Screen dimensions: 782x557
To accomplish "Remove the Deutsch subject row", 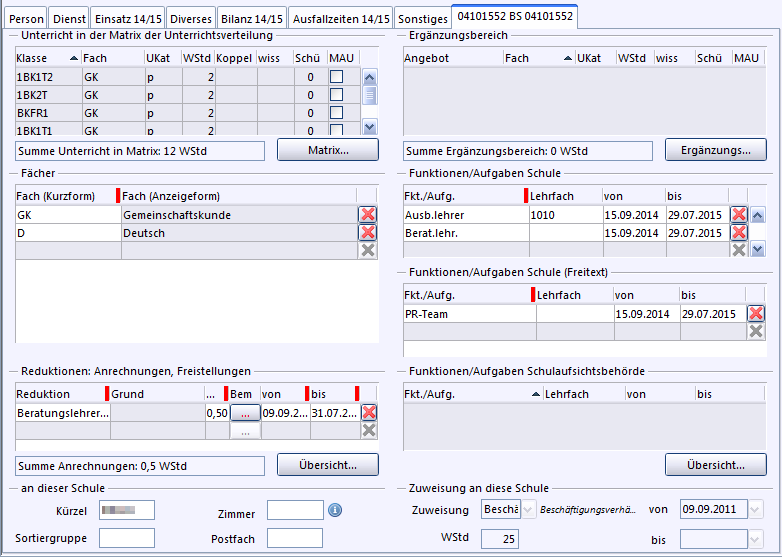I will pyautogui.click(x=367, y=233).
